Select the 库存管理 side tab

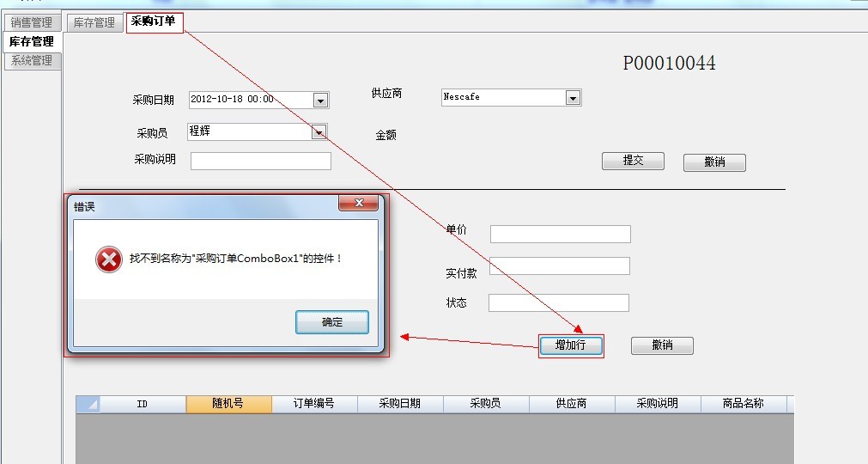32,41
